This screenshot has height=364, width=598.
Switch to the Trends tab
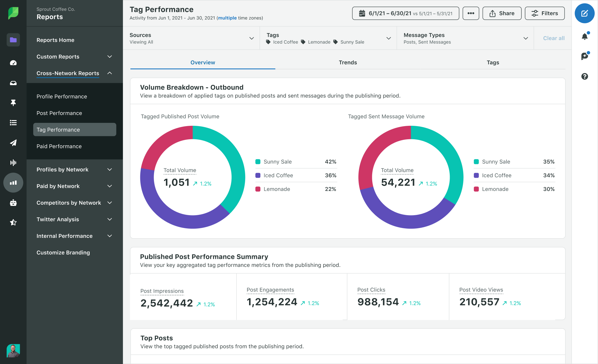(348, 62)
